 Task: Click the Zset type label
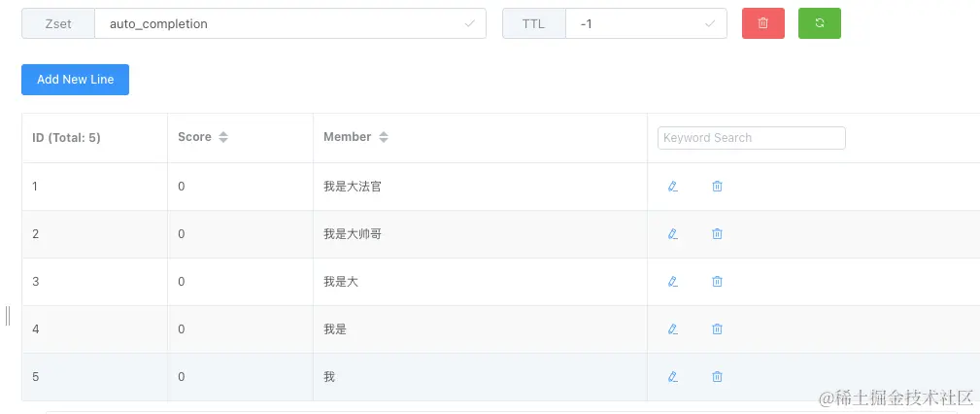click(58, 23)
